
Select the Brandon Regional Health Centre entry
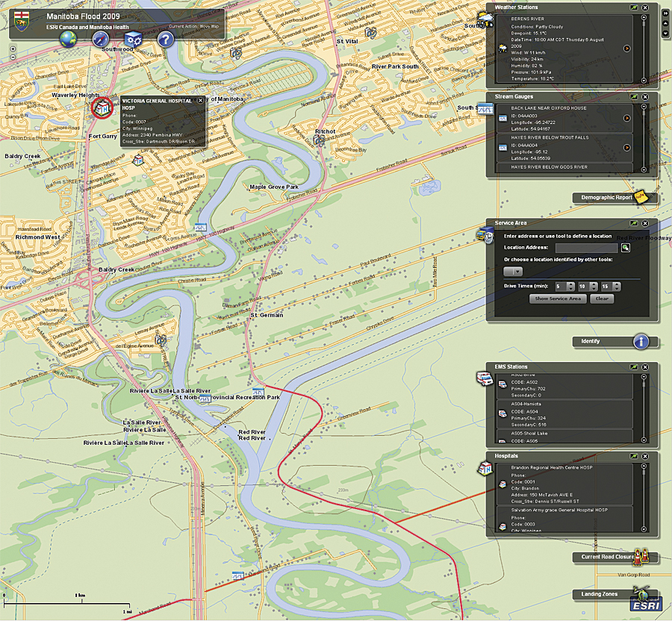pos(564,484)
